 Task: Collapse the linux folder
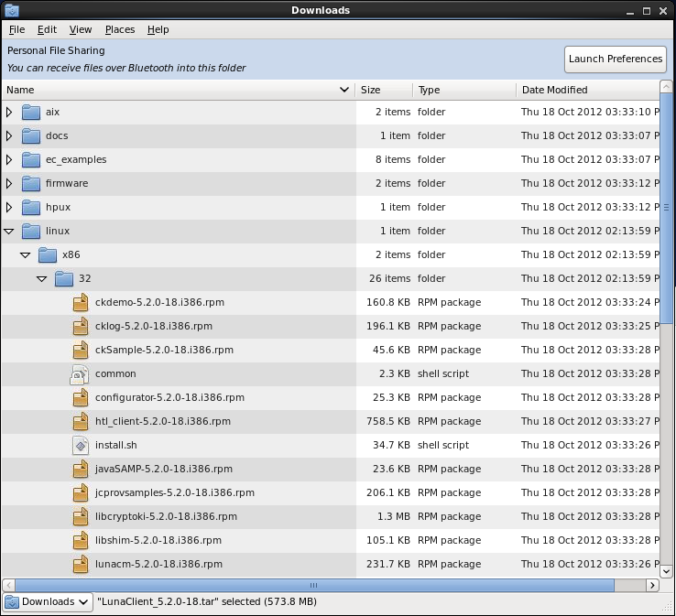coord(9,232)
